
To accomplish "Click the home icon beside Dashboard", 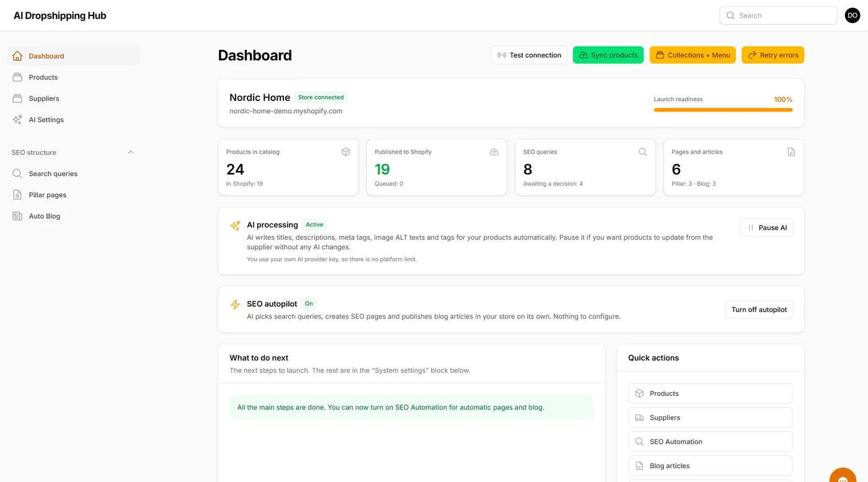I will 17,56.
